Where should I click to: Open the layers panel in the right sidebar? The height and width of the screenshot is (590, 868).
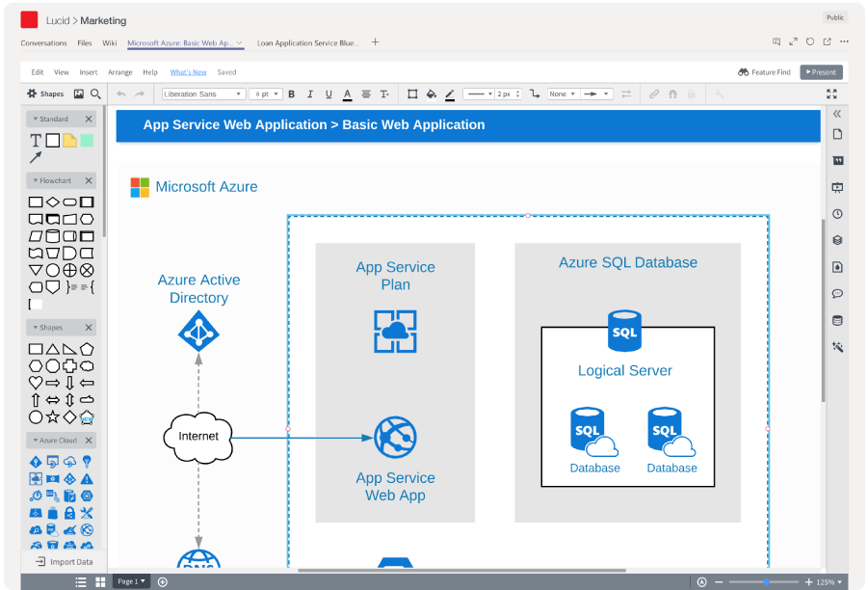(x=838, y=240)
